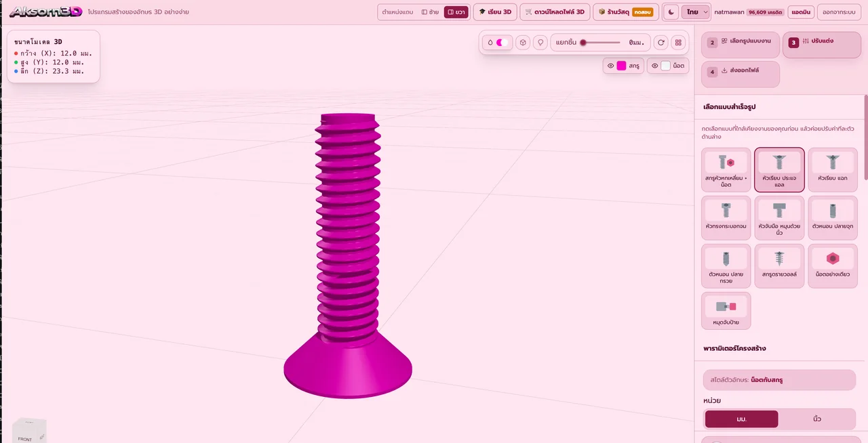868x443 pixels.
Task: Select the ตัวหนอน ปลายกรวย cone point preset
Action: [726, 266]
